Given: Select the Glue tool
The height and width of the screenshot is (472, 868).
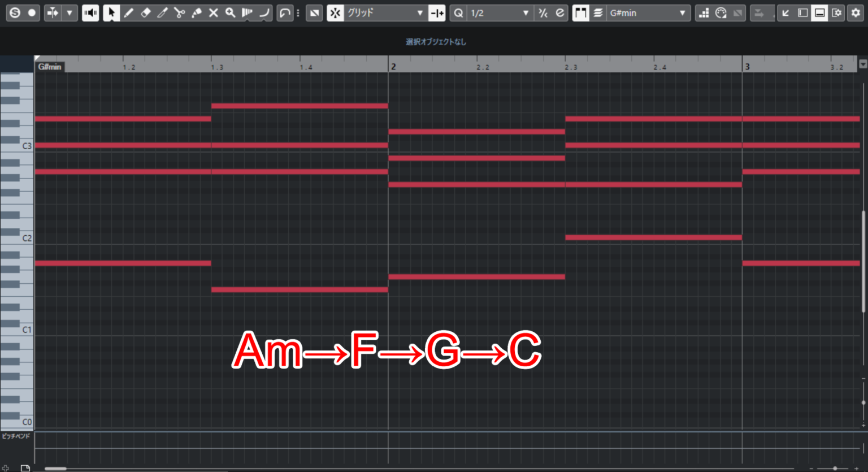Looking at the screenshot, I should [x=196, y=12].
